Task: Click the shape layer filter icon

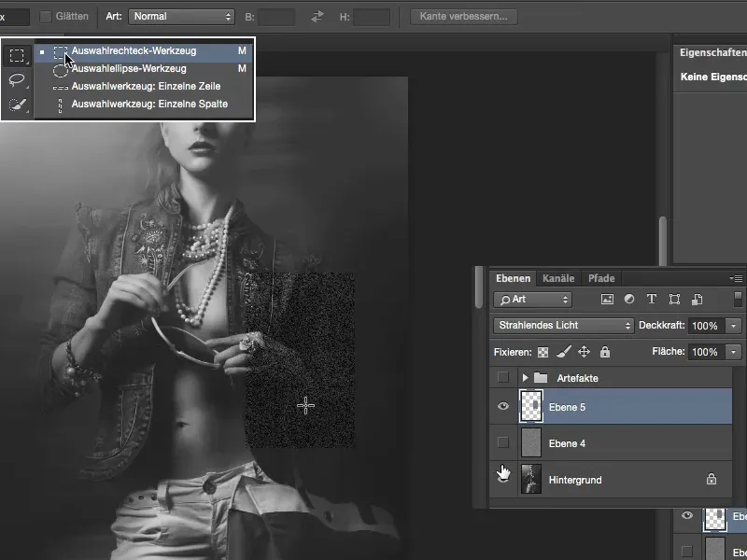Action: 672,300
